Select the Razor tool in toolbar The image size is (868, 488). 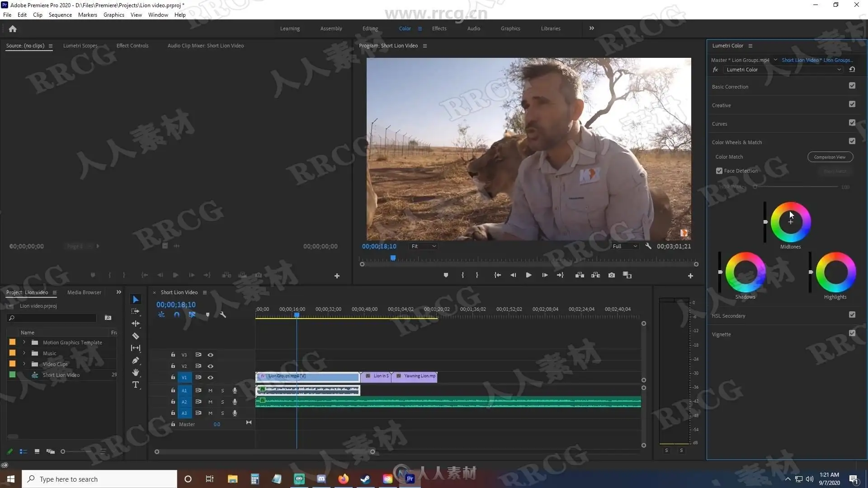point(135,336)
